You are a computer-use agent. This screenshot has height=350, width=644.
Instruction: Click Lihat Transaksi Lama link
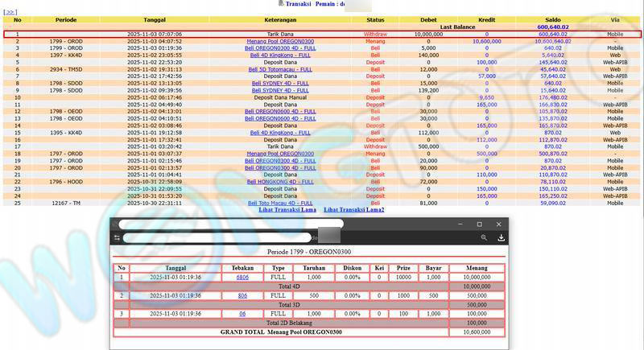pyautogui.click(x=287, y=210)
